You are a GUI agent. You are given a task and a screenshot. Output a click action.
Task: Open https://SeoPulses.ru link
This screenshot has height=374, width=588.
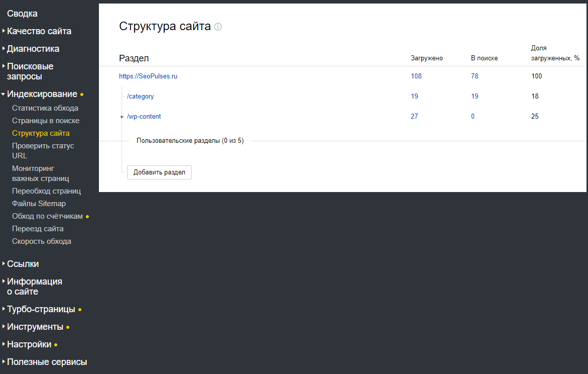tap(148, 76)
